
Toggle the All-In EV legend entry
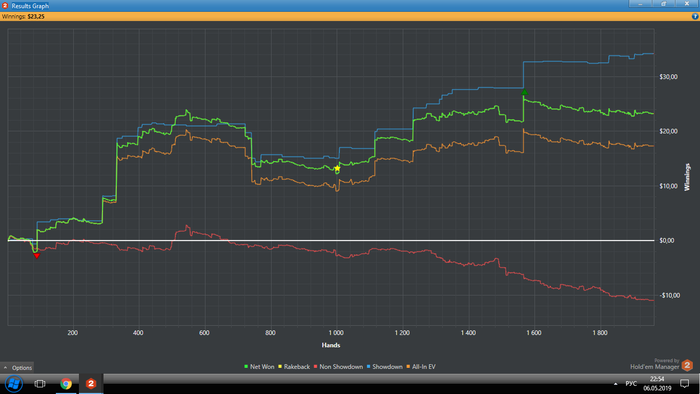coord(421,367)
